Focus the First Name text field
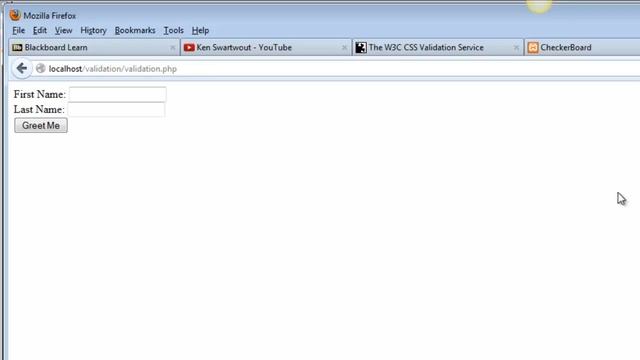This screenshot has width=640, height=360. [118, 94]
